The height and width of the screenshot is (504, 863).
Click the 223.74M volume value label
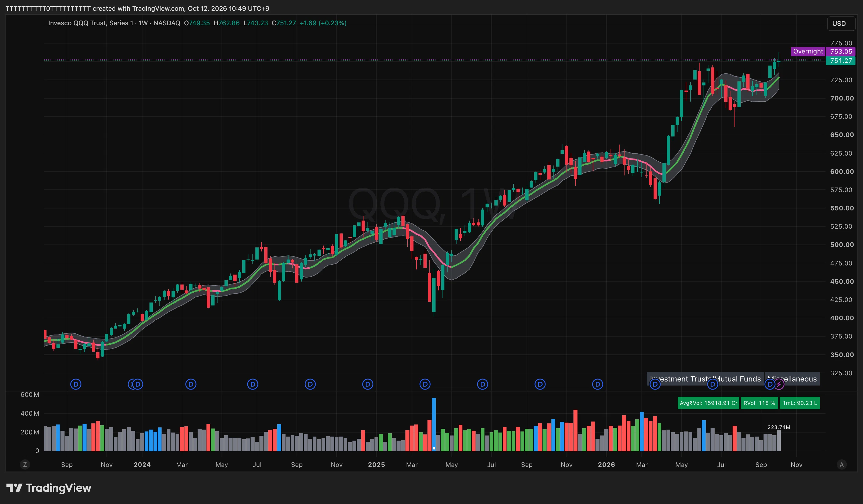(779, 427)
